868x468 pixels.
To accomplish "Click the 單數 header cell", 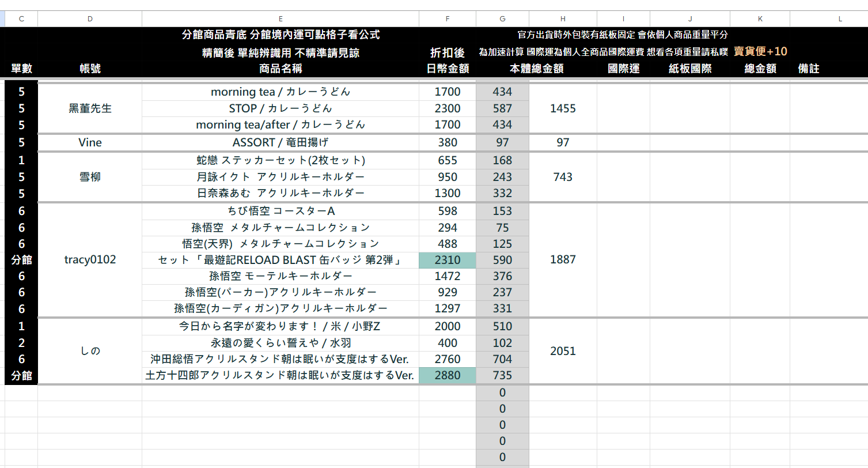I will (21, 69).
